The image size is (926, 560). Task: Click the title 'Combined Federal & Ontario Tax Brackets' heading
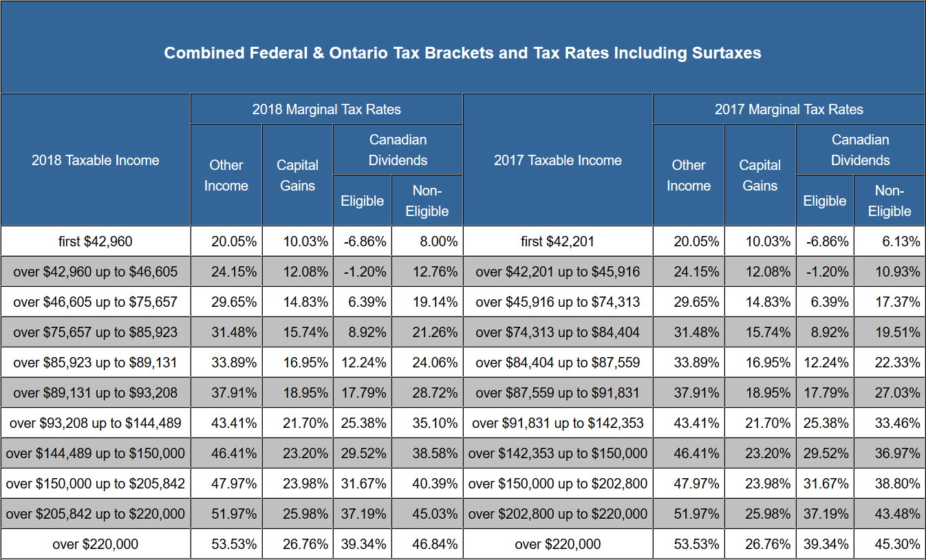[x=462, y=53]
